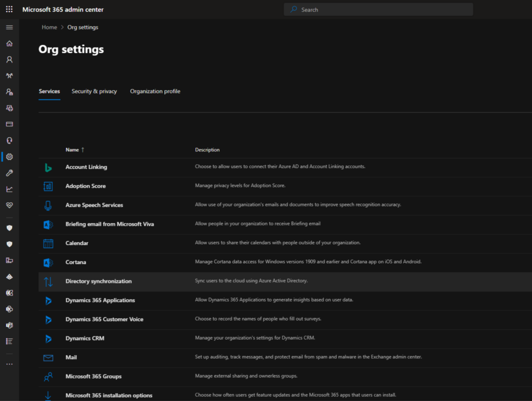Open the Dynamics CRM name

click(x=85, y=338)
